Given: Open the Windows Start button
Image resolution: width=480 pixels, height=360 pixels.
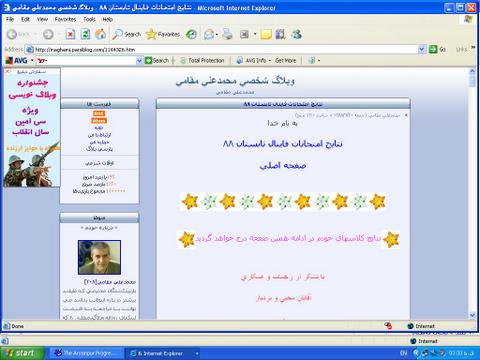Looking at the screenshot, I should point(22,353).
